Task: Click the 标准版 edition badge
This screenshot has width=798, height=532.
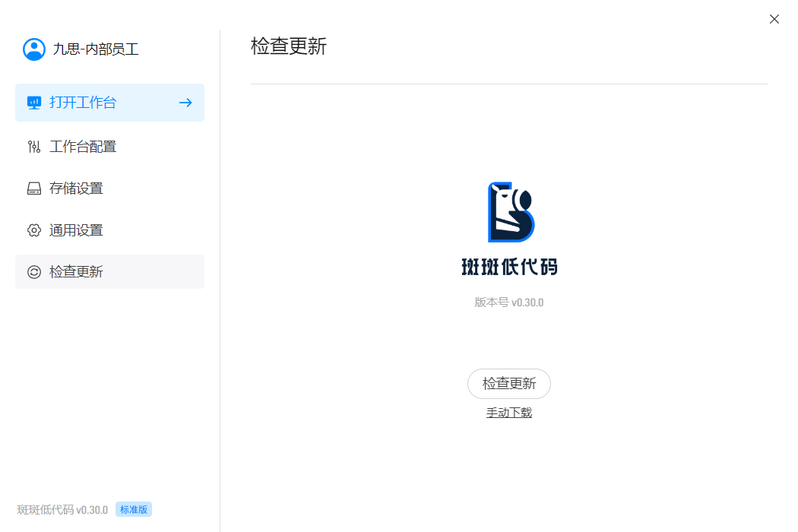Action: [x=134, y=510]
